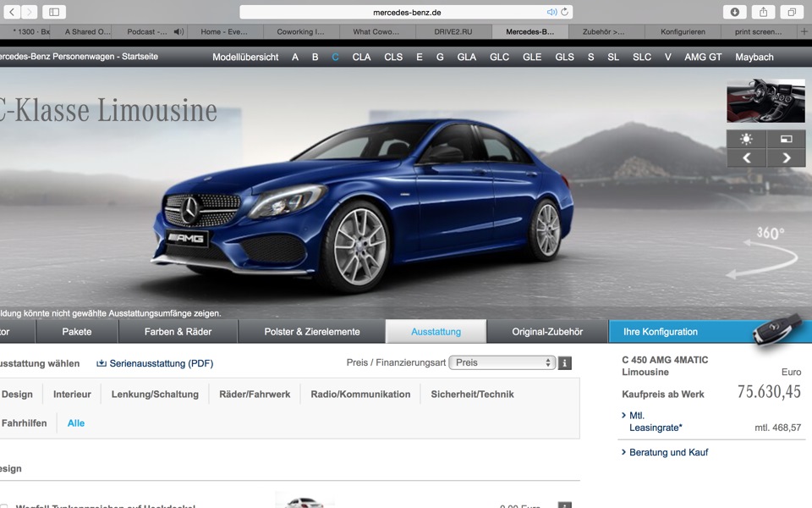Select the V class in navigation
Image resolution: width=812 pixels, height=508 pixels.
coord(668,57)
